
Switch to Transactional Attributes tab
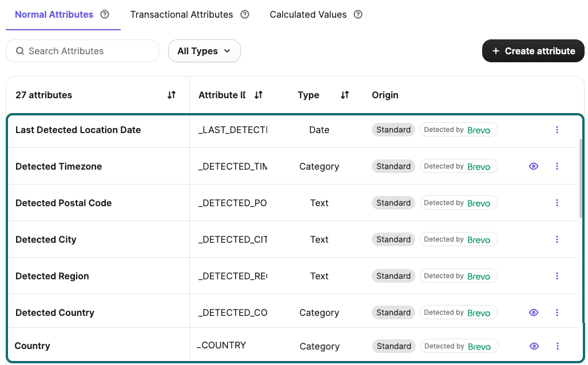pos(181,15)
